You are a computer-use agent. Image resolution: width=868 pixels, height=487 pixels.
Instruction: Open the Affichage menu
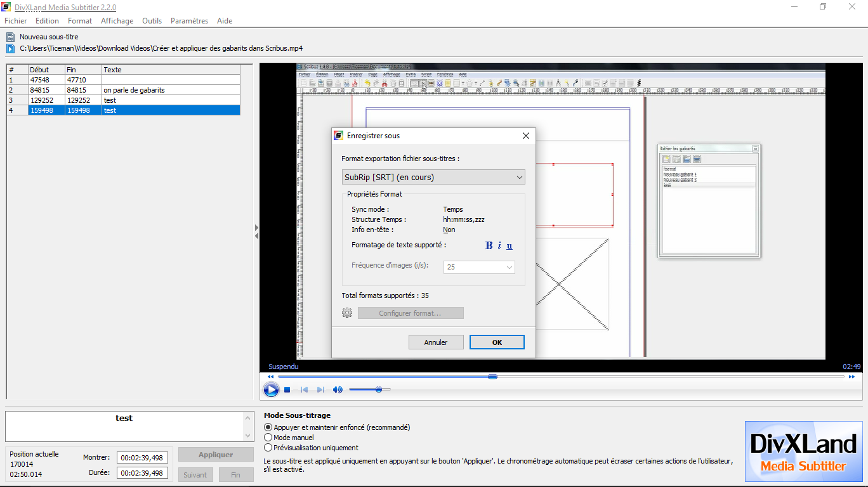coord(117,21)
